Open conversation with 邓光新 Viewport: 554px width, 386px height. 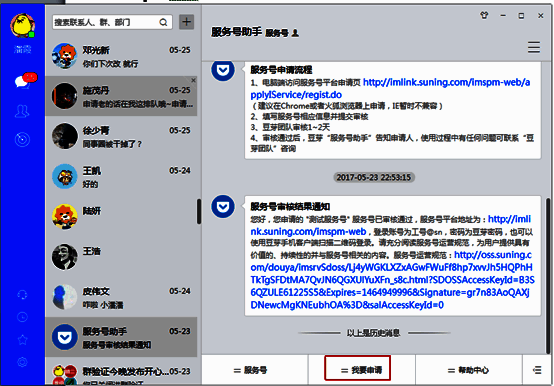[x=121, y=56]
